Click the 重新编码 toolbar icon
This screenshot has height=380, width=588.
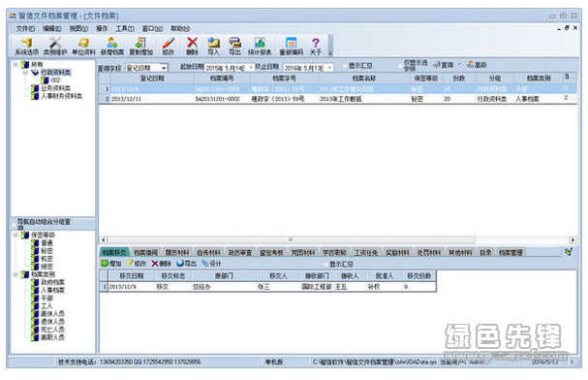(291, 47)
